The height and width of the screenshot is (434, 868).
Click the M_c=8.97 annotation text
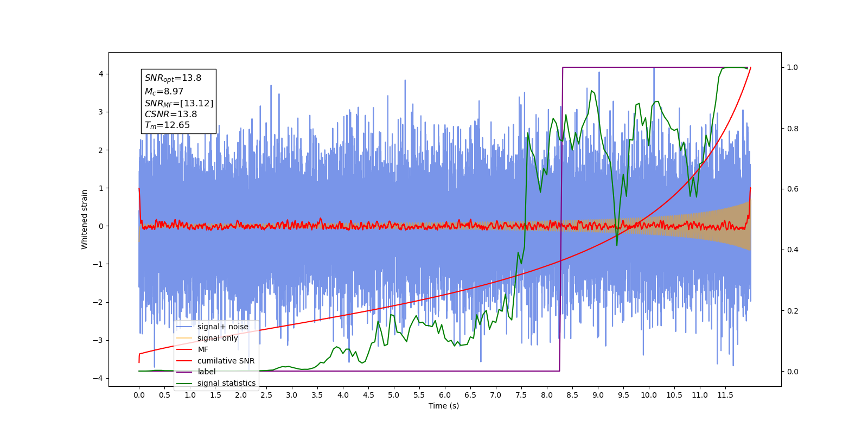(x=164, y=92)
